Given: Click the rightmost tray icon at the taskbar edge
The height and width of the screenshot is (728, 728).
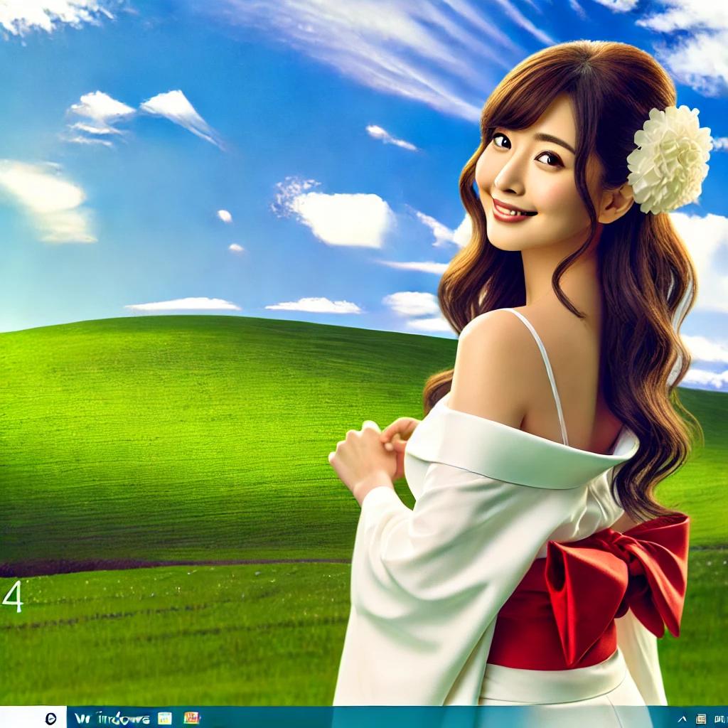Looking at the screenshot, I should coord(721,719).
